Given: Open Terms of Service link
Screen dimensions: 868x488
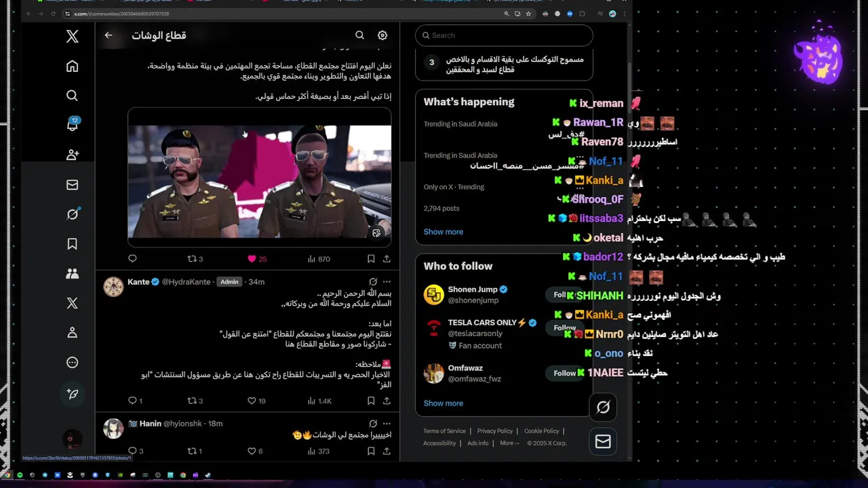Looking at the screenshot, I should pos(445,431).
